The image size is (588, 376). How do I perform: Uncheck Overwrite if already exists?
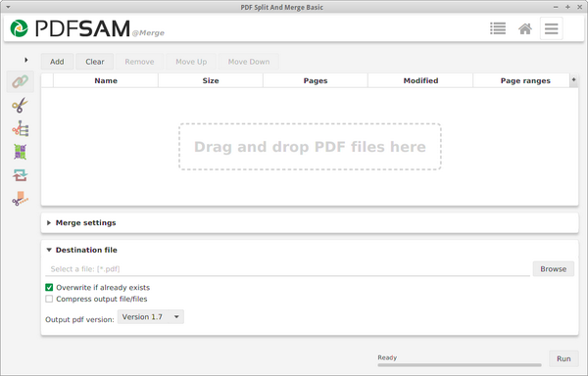click(x=49, y=287)
